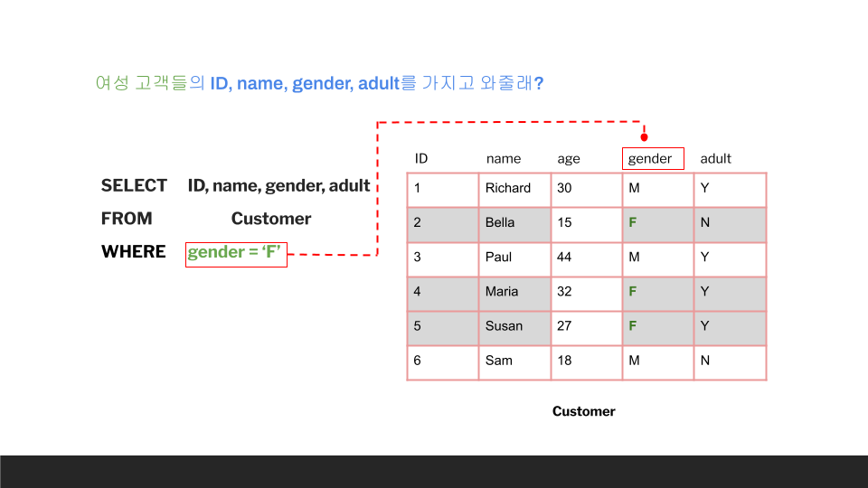868x488 pixels.
Task: Click the Susan name cell
Action: point(514,328)
